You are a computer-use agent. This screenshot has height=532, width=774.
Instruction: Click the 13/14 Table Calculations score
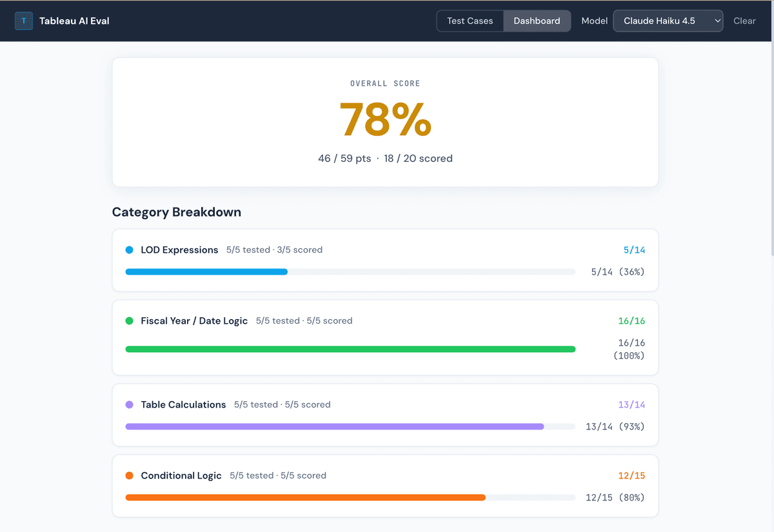(x=632, y=404)
